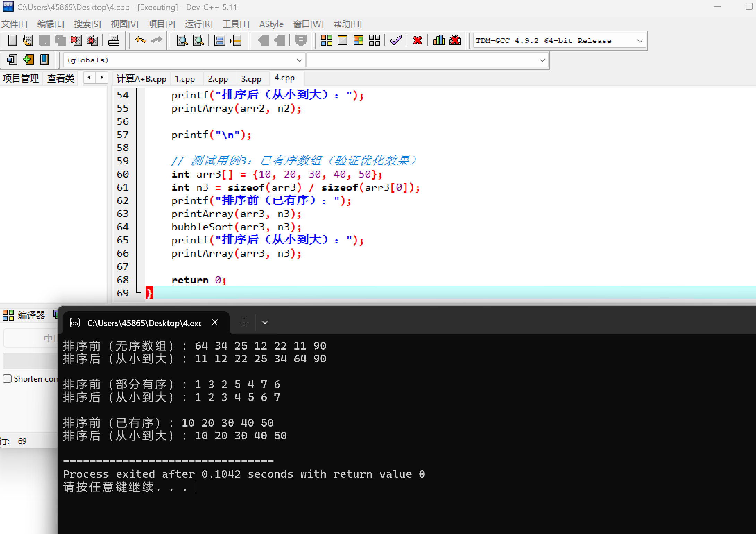Click the Compile icon with colored squares
Image resolution: width=756 pixels, height=534 pixels.
point(326,41)
